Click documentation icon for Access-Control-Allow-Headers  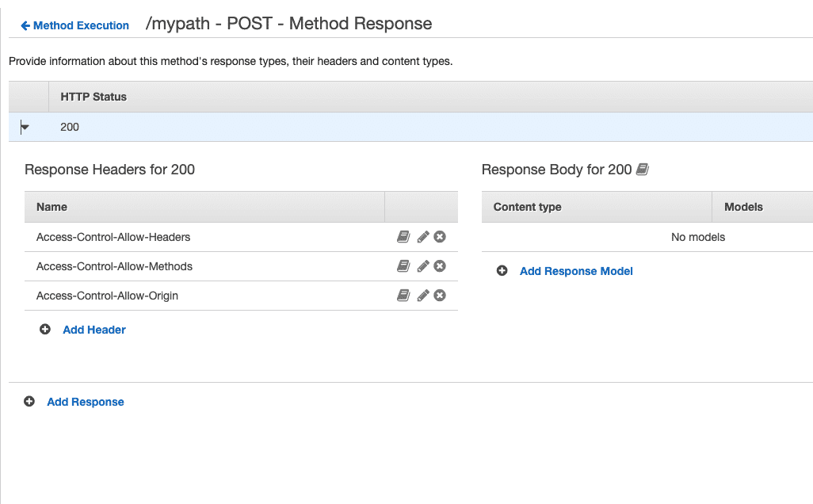[x=403, y=237]
